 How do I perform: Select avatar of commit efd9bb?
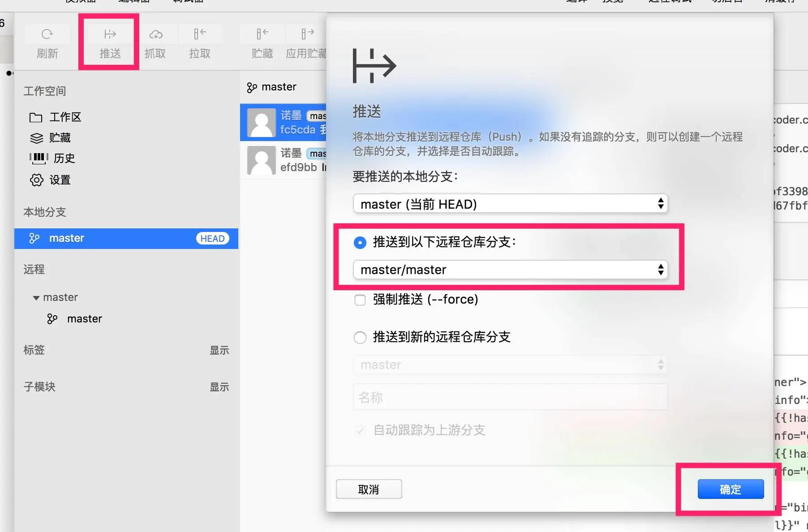(x=262, y=160)
